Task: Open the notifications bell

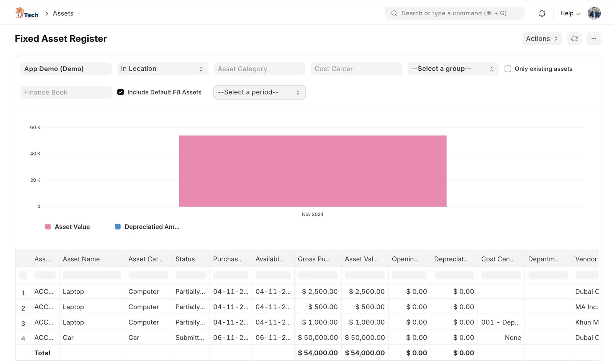Action: click(x=542, y=13)
